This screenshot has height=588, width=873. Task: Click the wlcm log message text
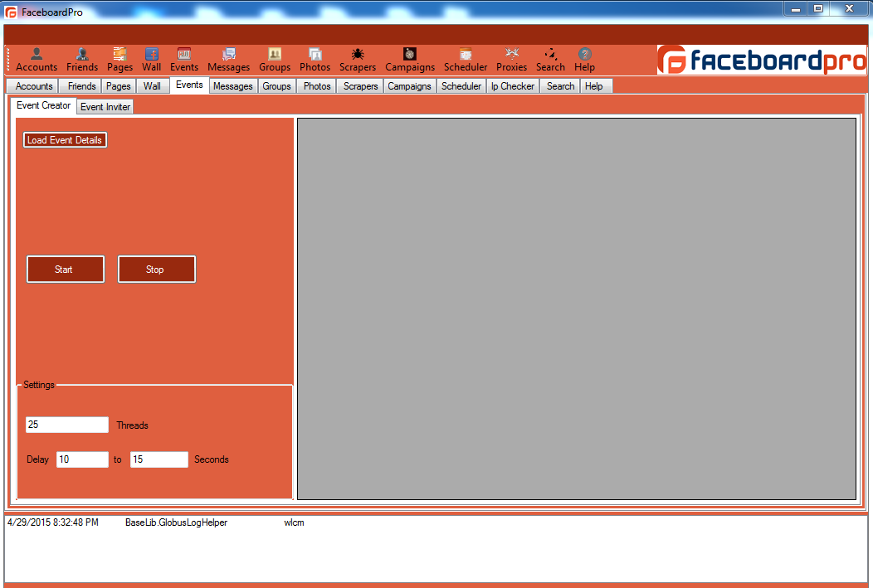point(294,522)
